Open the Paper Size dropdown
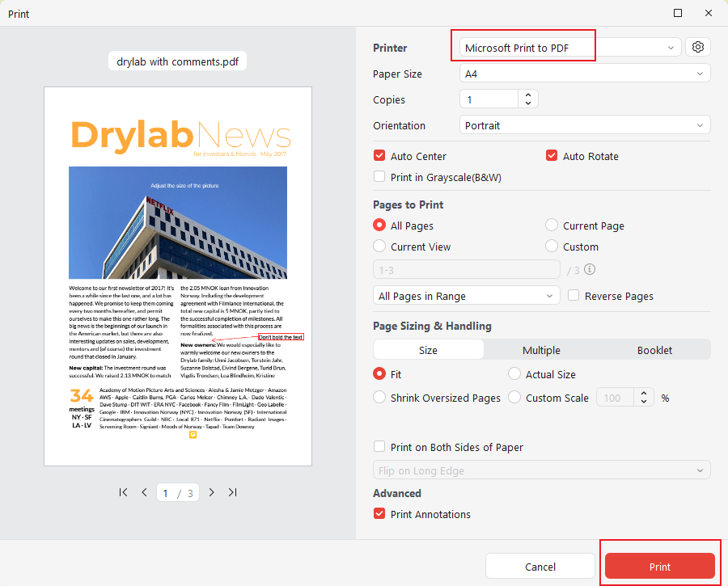The image size is (728, 586). 584,73
